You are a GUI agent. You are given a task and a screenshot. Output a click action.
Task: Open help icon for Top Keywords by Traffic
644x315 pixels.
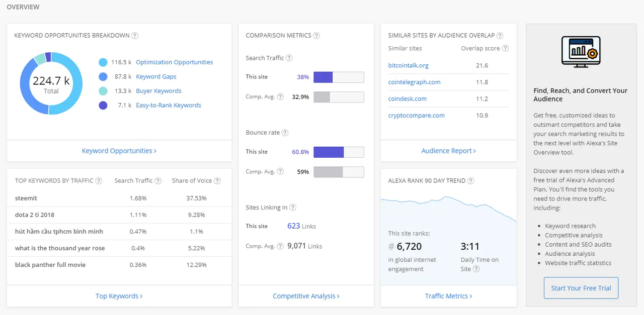(x=99, y=181)
